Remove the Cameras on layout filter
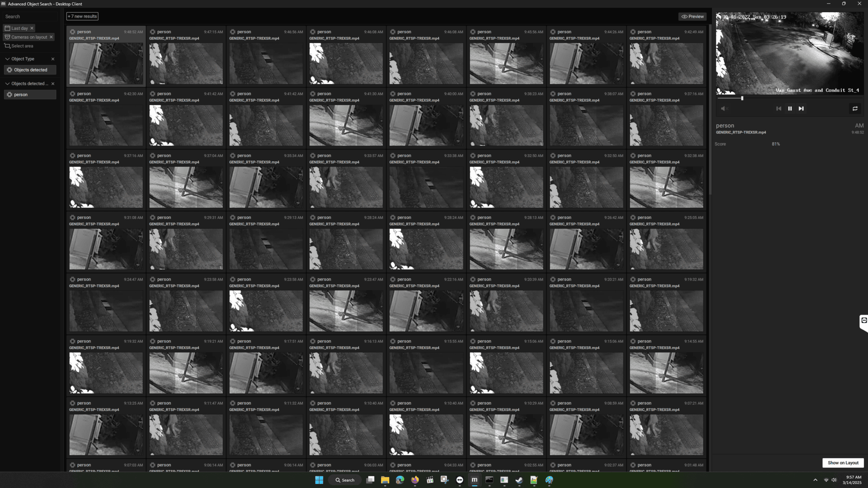 (x=51, y=37)
